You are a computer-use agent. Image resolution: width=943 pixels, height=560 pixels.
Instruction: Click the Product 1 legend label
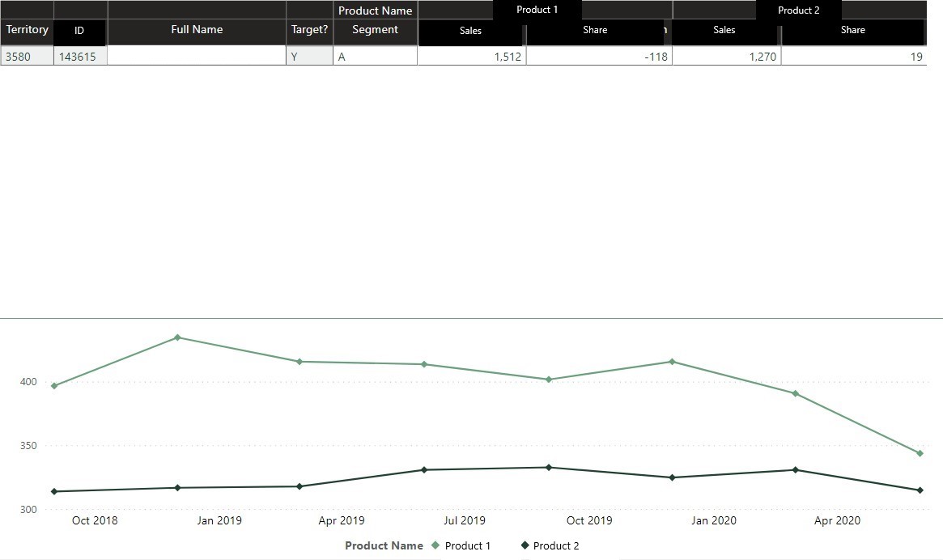click(x=467, y=545)
